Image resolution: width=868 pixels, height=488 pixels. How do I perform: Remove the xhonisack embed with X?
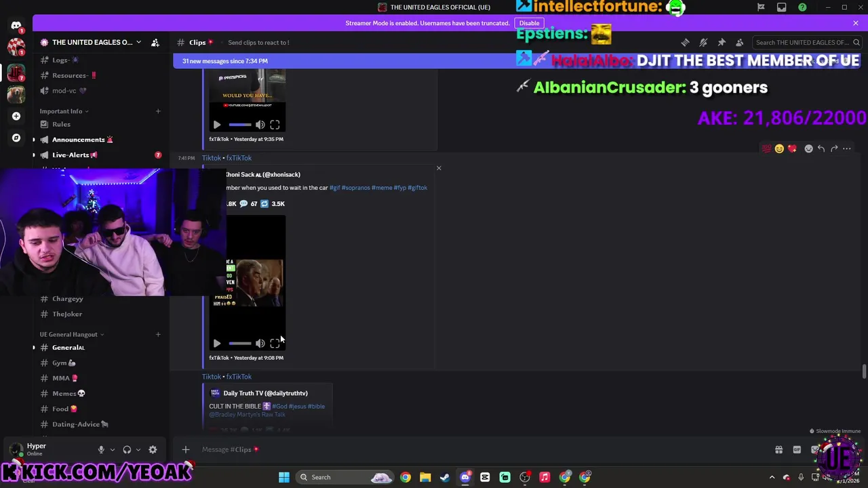click(x=439, y=168)
